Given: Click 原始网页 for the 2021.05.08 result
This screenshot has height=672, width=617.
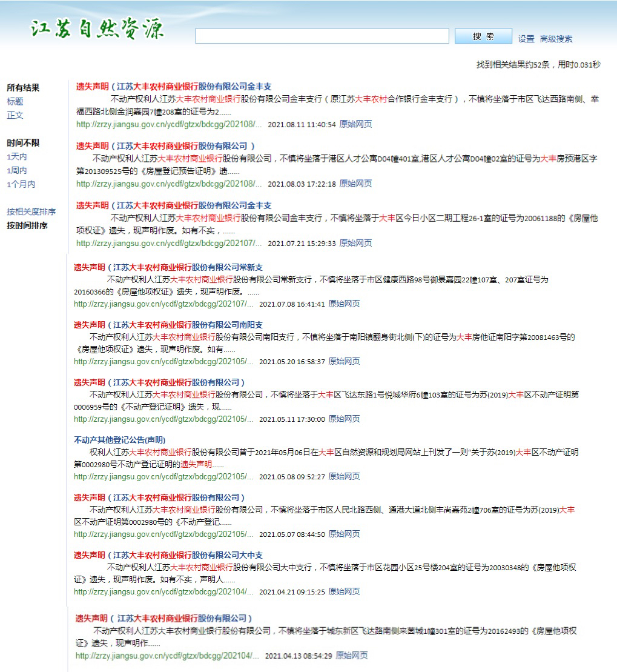Looking at the screenshot, I should pyautogui.click(x=345, y=476).
